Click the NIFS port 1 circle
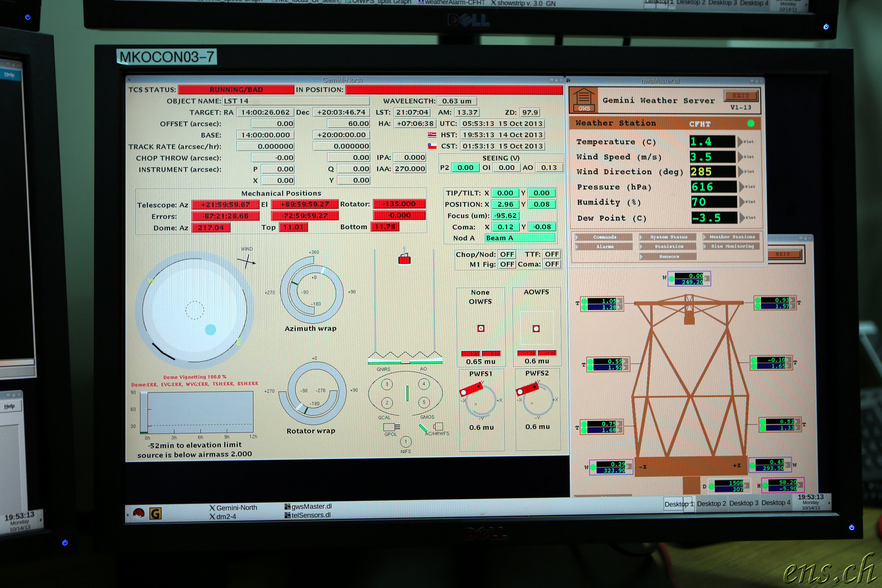The height and width of the screenshot is (588, 882). click(406, 441)
